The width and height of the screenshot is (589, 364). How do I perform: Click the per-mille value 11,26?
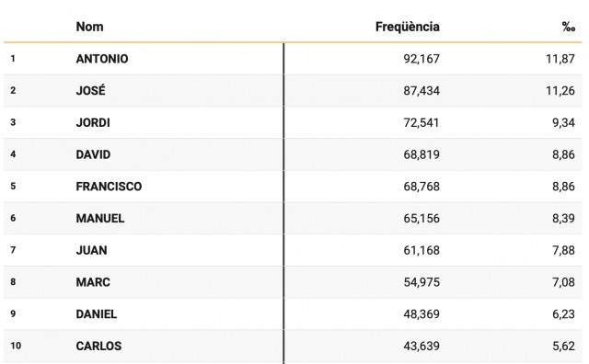tap(560, 90)
